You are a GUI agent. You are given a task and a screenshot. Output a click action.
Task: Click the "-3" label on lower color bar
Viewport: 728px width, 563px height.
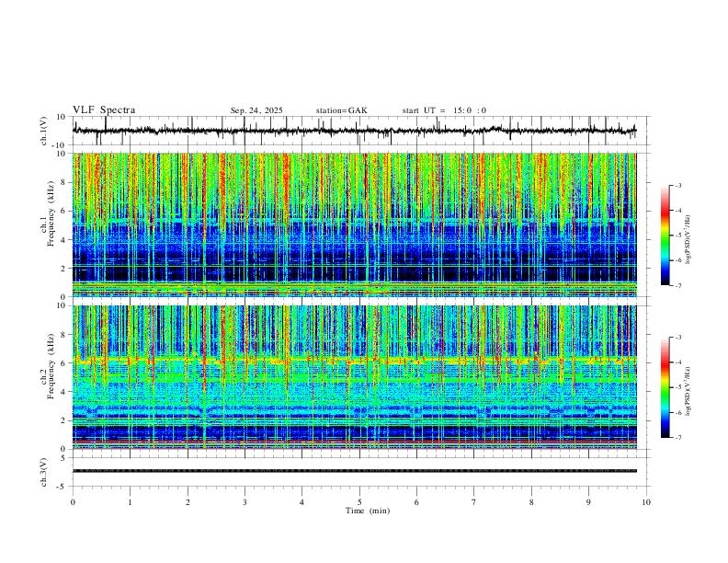(677, 338)
